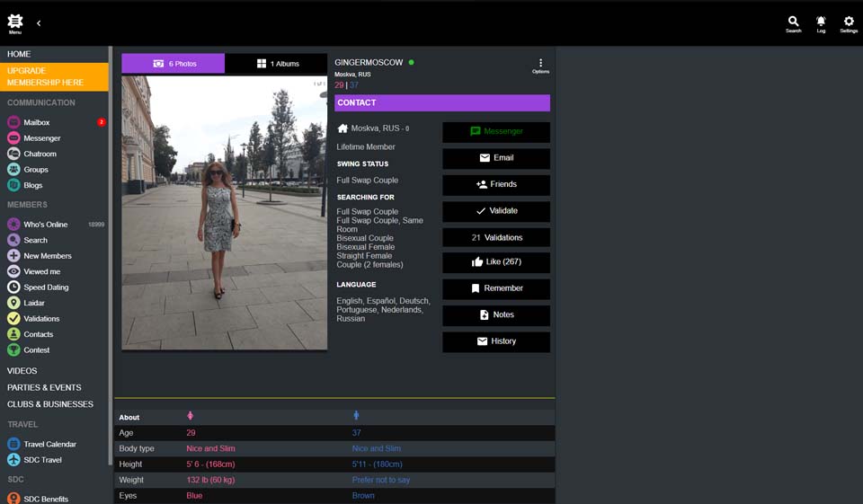Toggle Remember bookmark for this profile

coord(495,288)
